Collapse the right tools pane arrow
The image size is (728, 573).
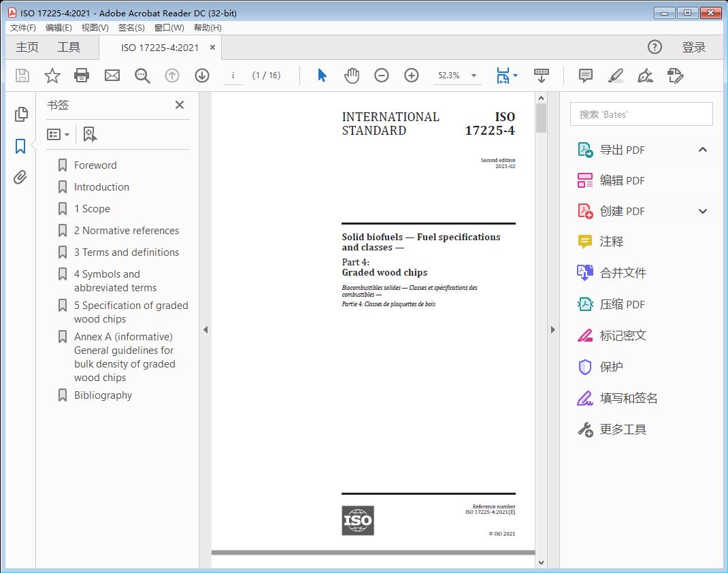[x=552, y=330]
